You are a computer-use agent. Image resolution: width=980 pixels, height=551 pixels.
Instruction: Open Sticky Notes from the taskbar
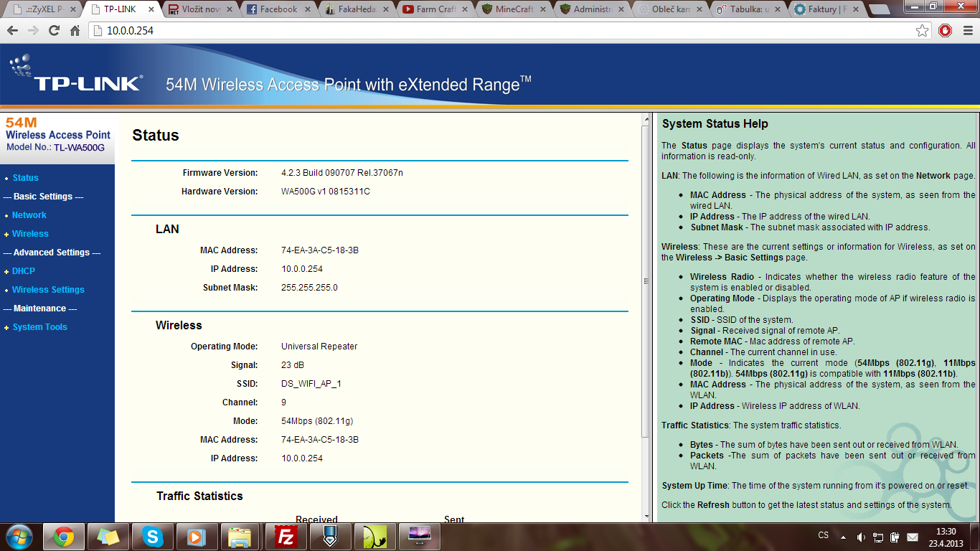pos(108,536)
